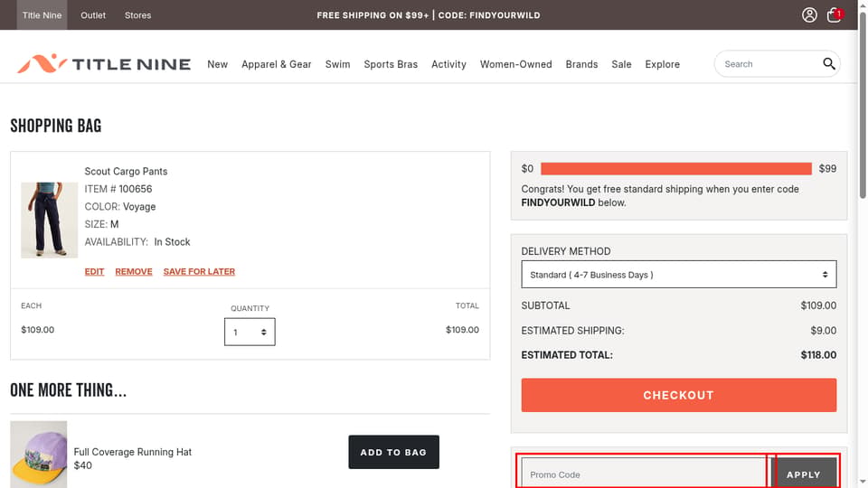Click the COLOR: Voyage text
868x488 pixels.
120,207
